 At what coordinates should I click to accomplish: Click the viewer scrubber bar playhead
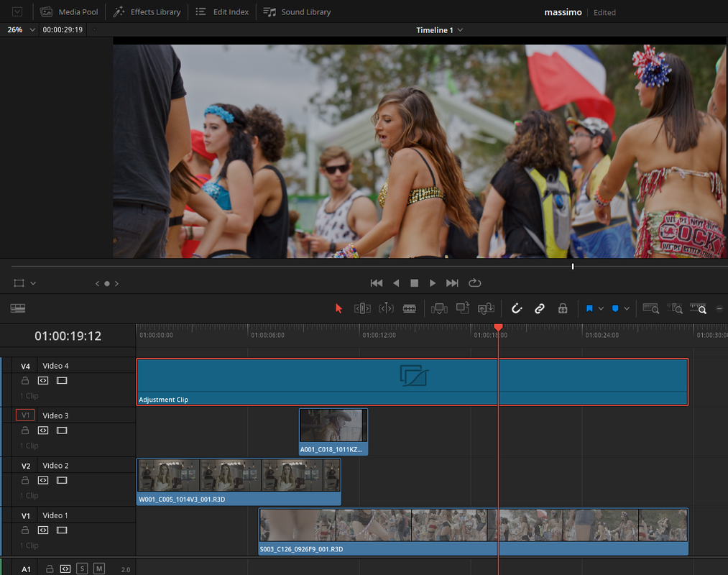click(x=573, y=266)
